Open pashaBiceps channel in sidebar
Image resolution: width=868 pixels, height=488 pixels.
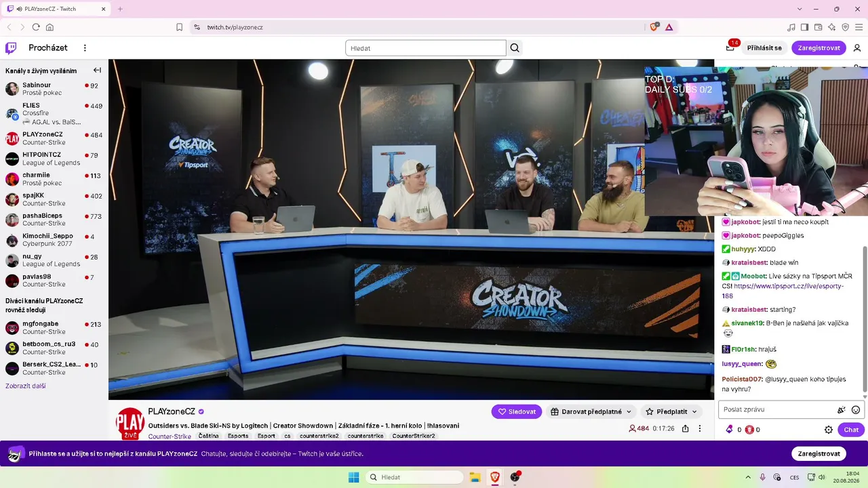point(54,220)
